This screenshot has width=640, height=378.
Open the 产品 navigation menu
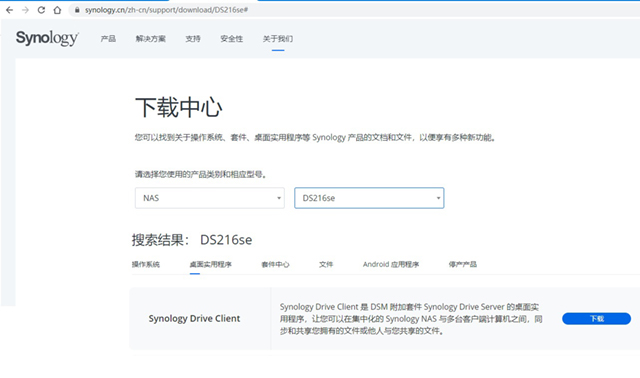pyautogui.click(x=108, y=39)
